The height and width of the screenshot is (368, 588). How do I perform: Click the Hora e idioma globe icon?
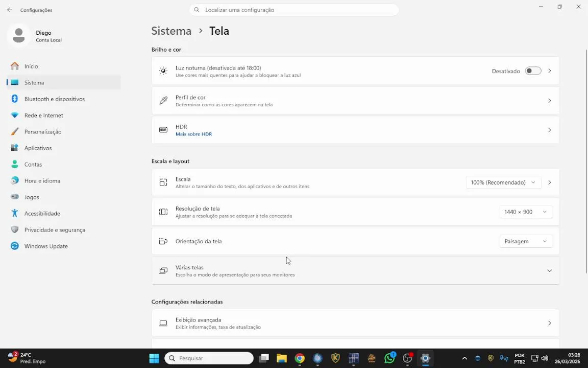click(x=15, y=180)
